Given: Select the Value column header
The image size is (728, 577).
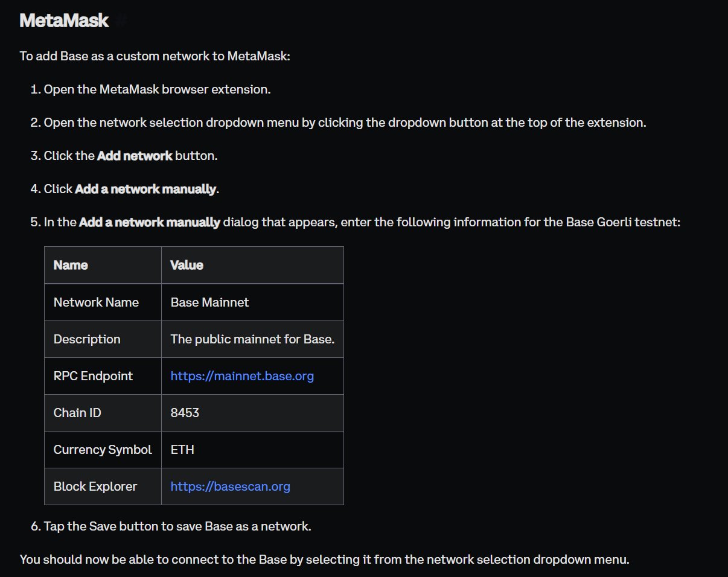Looking at the screenshot, I should [x=252, y=265].
